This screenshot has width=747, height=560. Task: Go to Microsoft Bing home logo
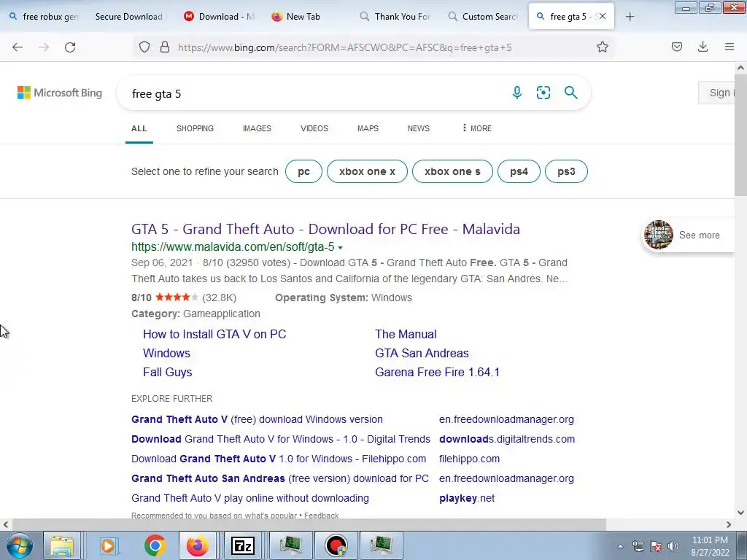pyautogui.click(x=60, y=93)
